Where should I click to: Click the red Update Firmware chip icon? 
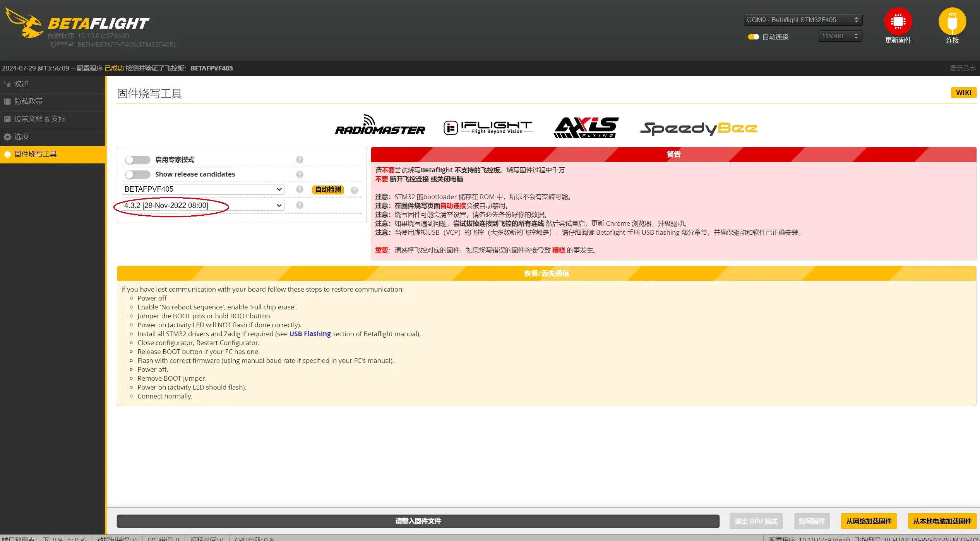click(x=898, y=21)
